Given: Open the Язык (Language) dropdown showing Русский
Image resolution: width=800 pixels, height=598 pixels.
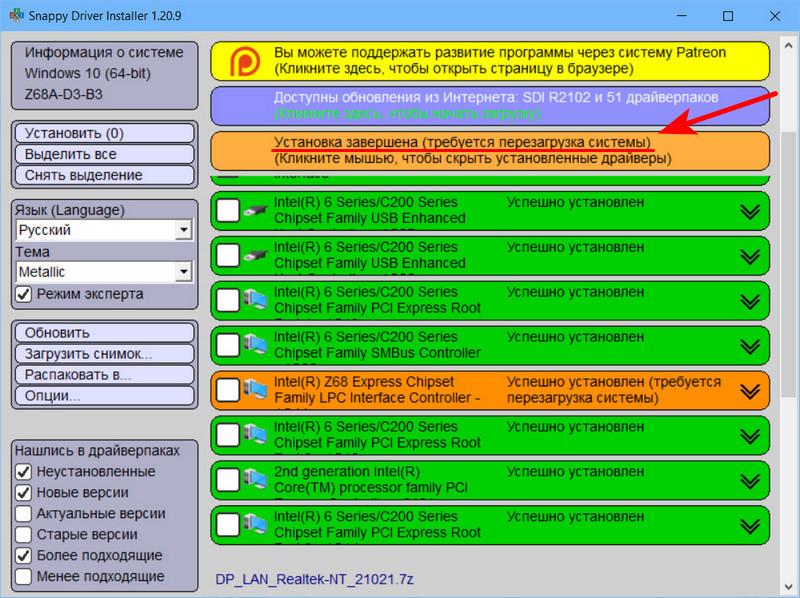Looking at the screenshot, I should [105, 230].
